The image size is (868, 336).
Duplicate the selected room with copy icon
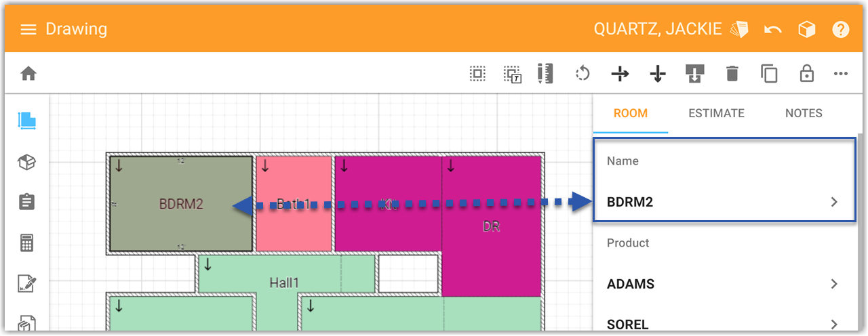769,73
